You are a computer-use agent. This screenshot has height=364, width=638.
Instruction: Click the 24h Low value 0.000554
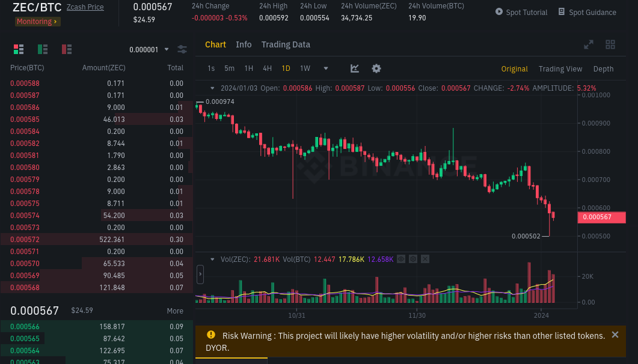coord(314,18)
